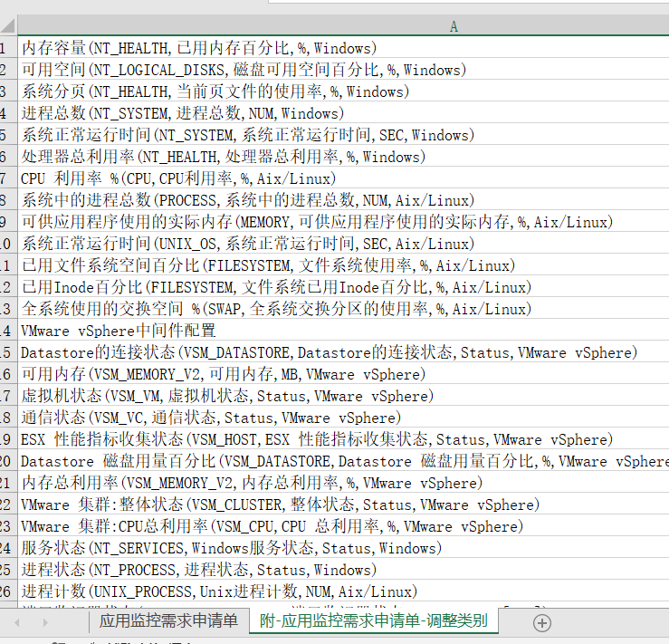This screenshot has height=644, width=669.
Task: Click cell 进程总数(NT_SYSTEM,进程总数,NUM,Windows)
Action: (343, 112)
